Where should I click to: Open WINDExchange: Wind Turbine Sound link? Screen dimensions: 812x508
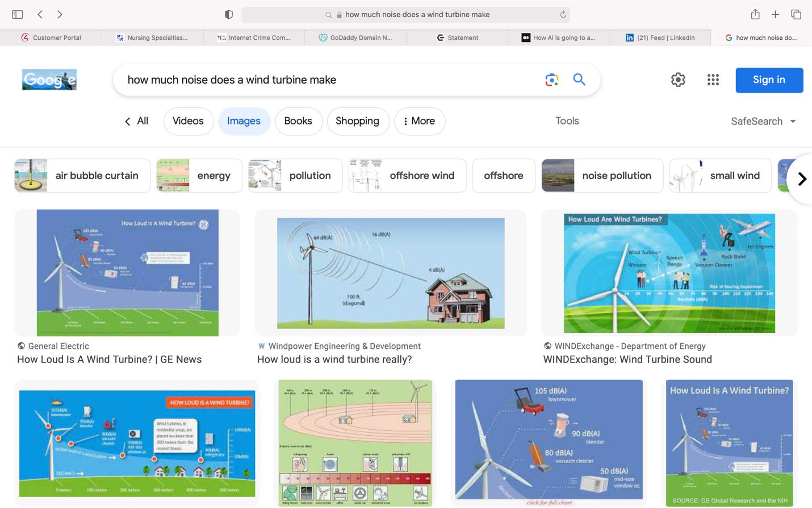pyautogui.click(x=627, y=360)
